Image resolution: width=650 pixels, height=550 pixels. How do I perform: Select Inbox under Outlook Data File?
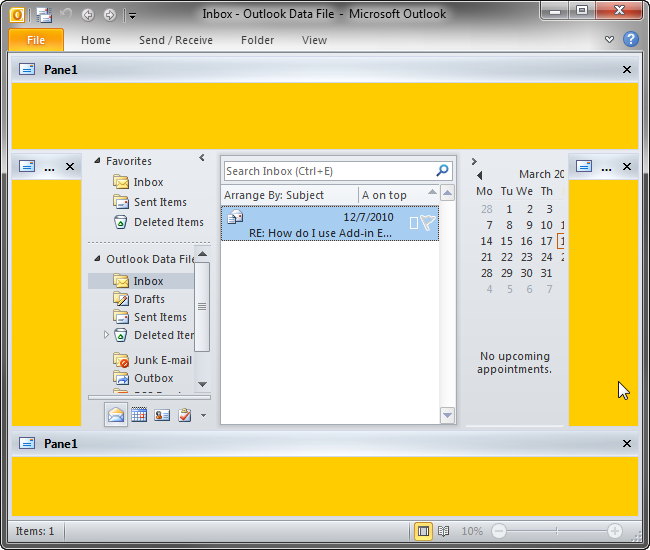pos(141,281)
